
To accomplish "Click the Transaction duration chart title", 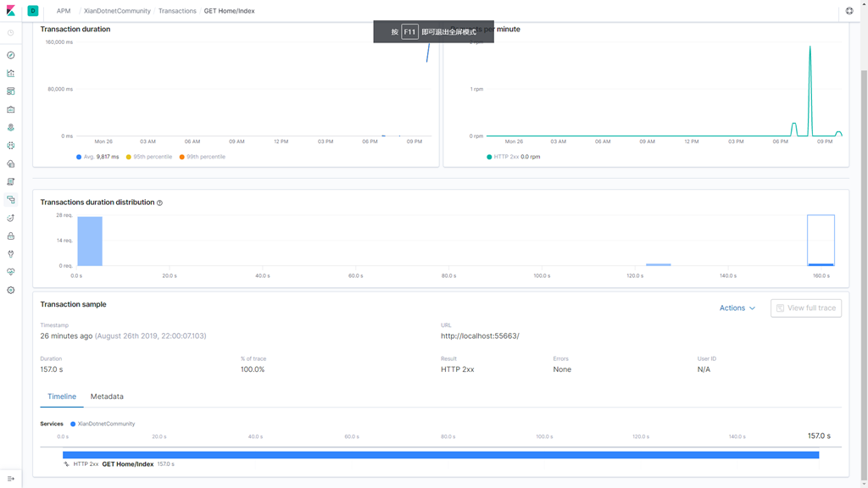I will coord(75,30).
